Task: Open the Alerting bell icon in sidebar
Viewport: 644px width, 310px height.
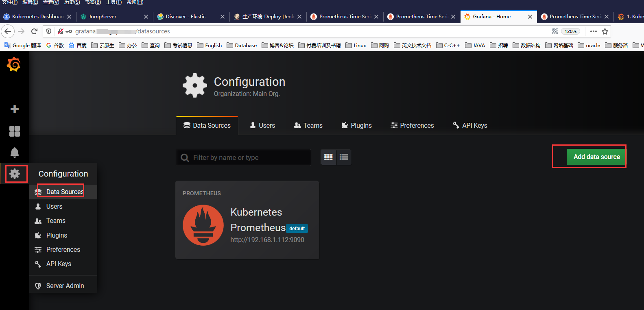Action: click(15, 152)
